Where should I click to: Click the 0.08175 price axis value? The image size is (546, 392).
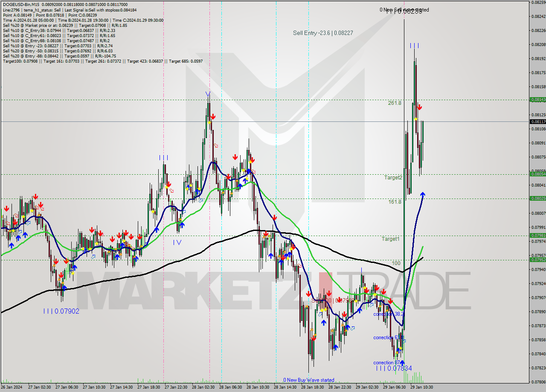pos(539,72)
